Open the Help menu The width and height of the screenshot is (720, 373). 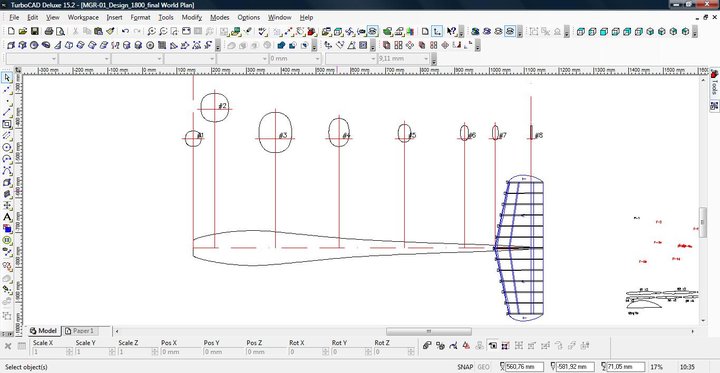pyautogui.click(x=306, y=17)
